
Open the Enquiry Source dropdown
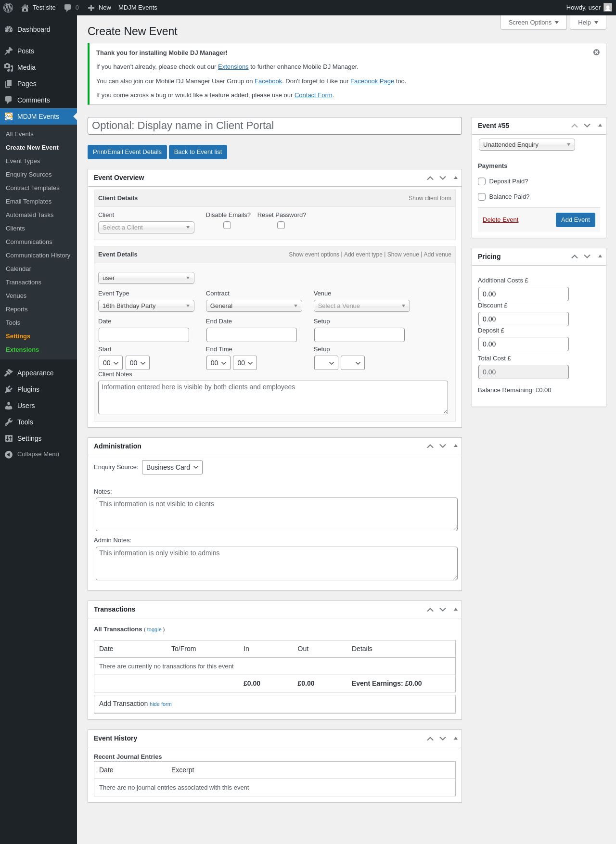coord(172,467)
